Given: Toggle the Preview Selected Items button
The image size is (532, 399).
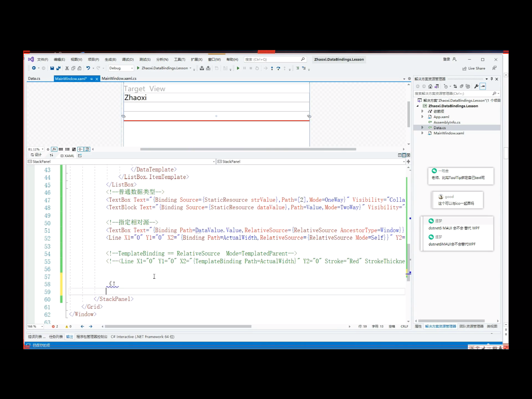Looking at the screenshot, I should coord(483,86).
